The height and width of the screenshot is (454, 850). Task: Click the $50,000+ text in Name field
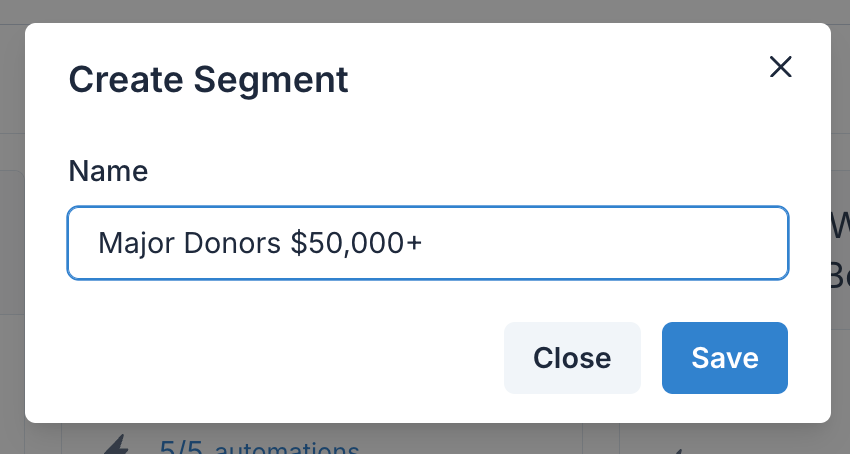[x=356, y=242]
